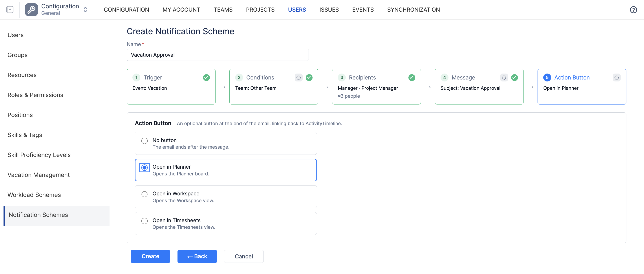
Task: Open Positions in the sidebar
Action: 56,115
